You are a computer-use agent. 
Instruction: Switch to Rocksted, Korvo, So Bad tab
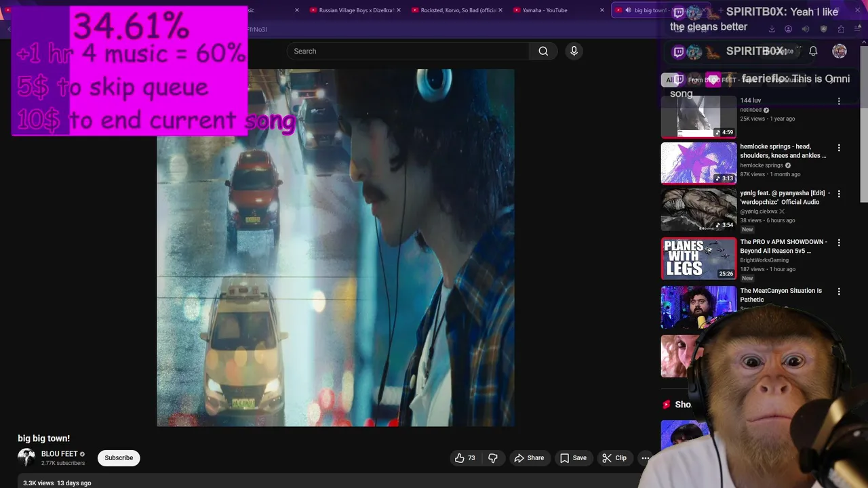(x=456, y=10)
